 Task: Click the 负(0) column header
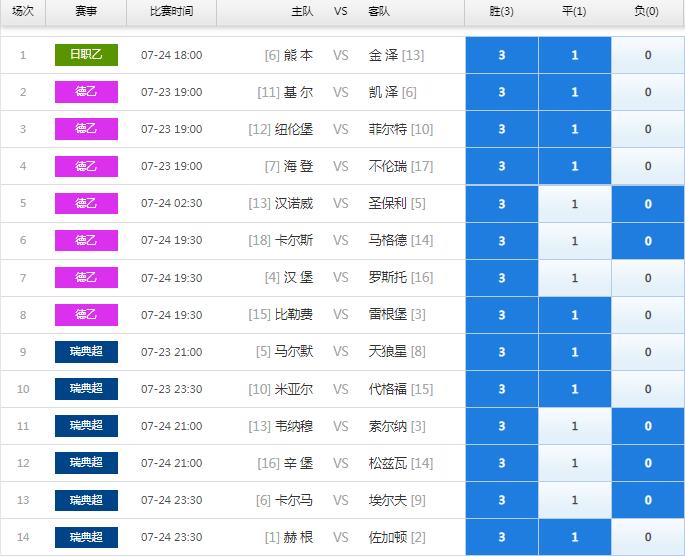click(647, 12)
